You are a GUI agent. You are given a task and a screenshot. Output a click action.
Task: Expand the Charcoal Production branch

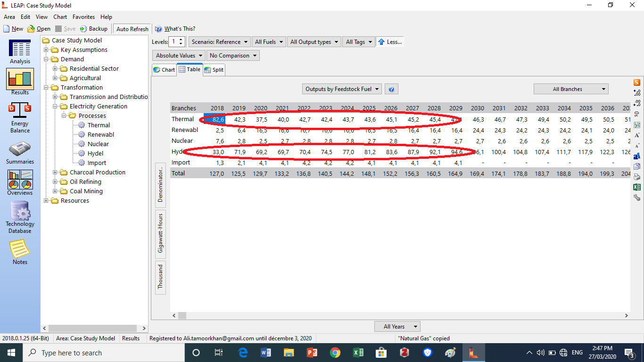(x=55, y=173)
